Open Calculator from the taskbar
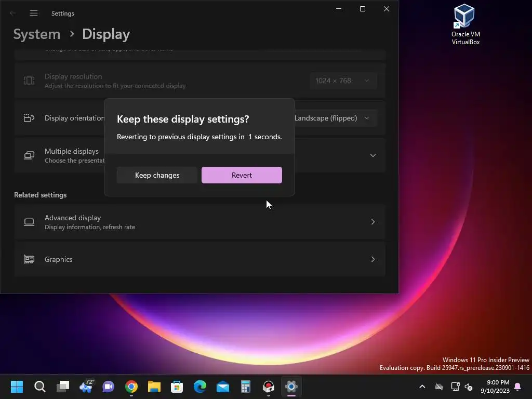 pyautogui.click(x=246, y=387)
